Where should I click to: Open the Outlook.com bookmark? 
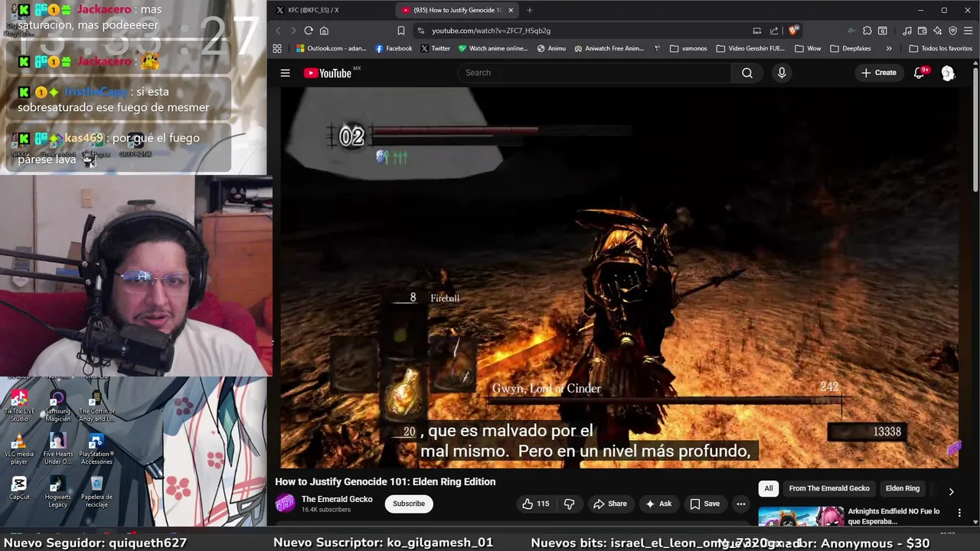pyautogui.click(x=332, y=48)
